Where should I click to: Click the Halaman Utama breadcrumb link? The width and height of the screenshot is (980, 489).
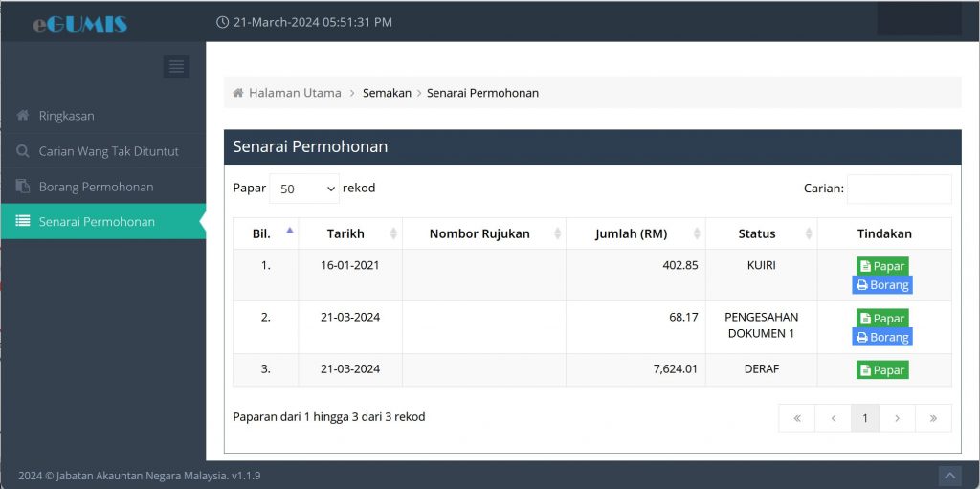pos(295,93)
